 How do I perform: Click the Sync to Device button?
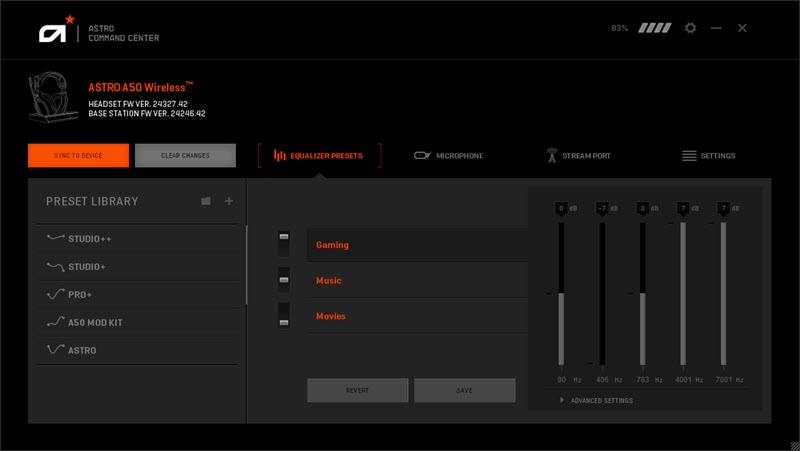79,156
